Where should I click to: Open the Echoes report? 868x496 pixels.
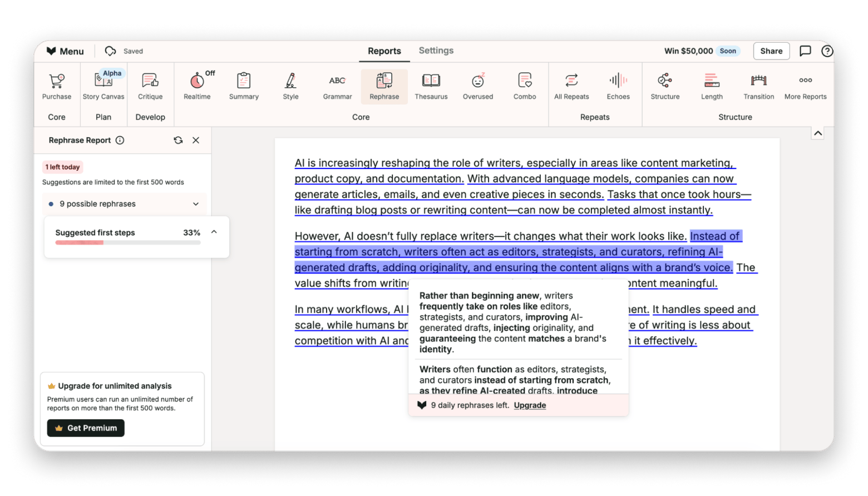click(618, 86)
